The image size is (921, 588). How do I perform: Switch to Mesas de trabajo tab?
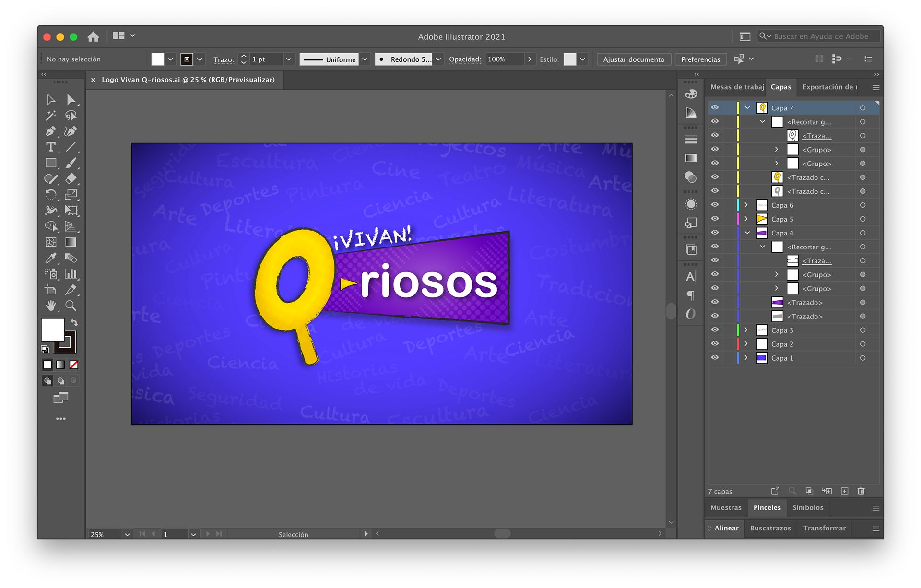click(737, 87)
